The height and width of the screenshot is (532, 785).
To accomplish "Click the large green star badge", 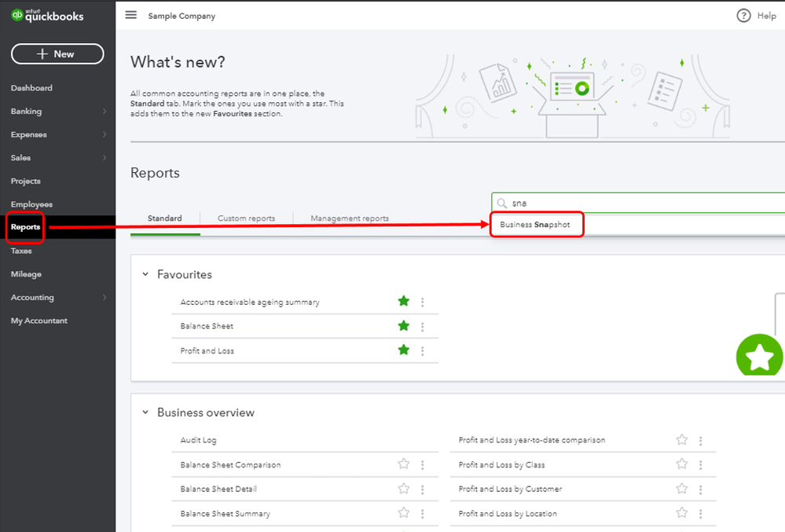I will coord(759,357).
